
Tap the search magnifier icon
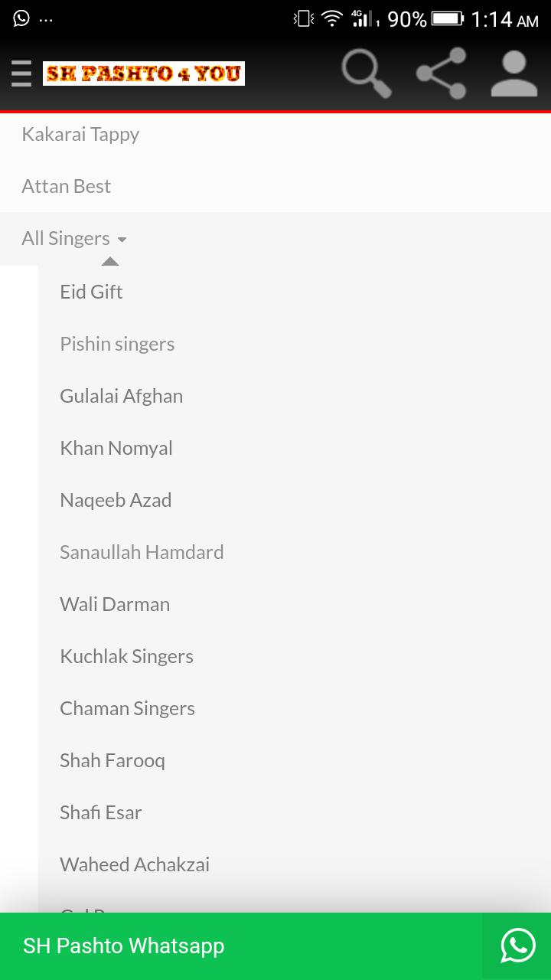pos(366,73)
